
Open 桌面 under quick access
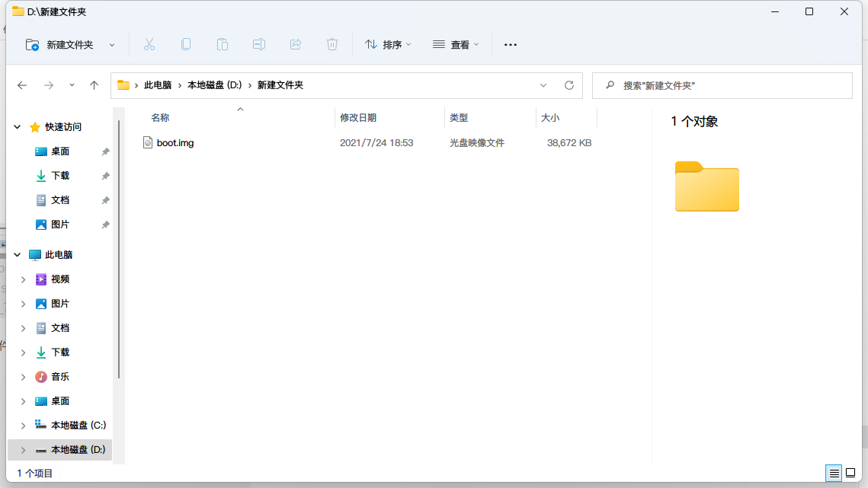59,152
